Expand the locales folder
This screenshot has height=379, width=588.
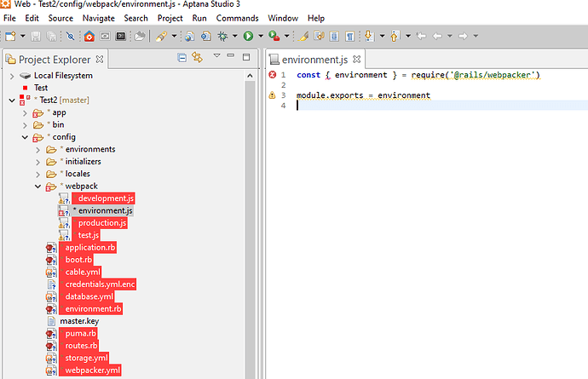[x=37, y=175]
